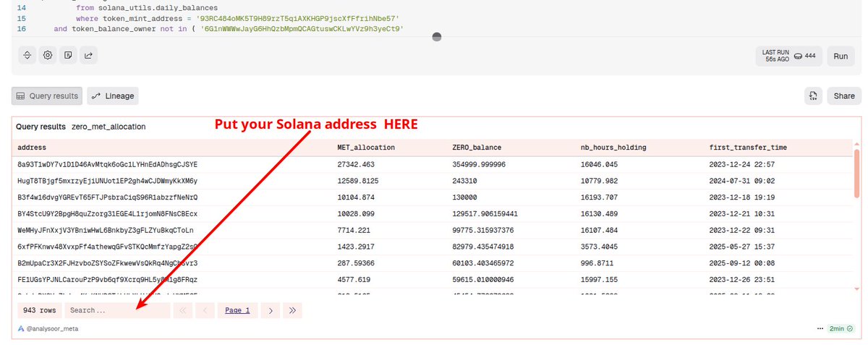868x345 pixels.
Task: Click ZERO_balance value 129517.906159441
Action: pos(485,214)
